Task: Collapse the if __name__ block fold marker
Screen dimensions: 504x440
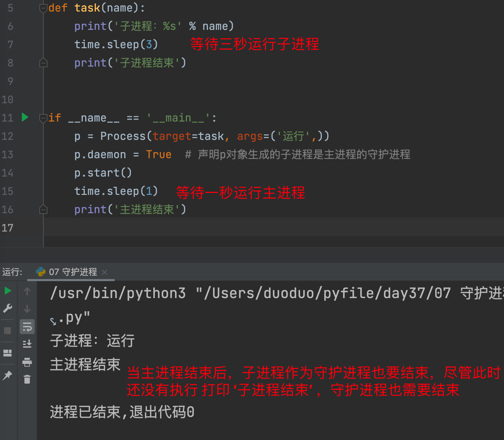Action: pos(43,118)
